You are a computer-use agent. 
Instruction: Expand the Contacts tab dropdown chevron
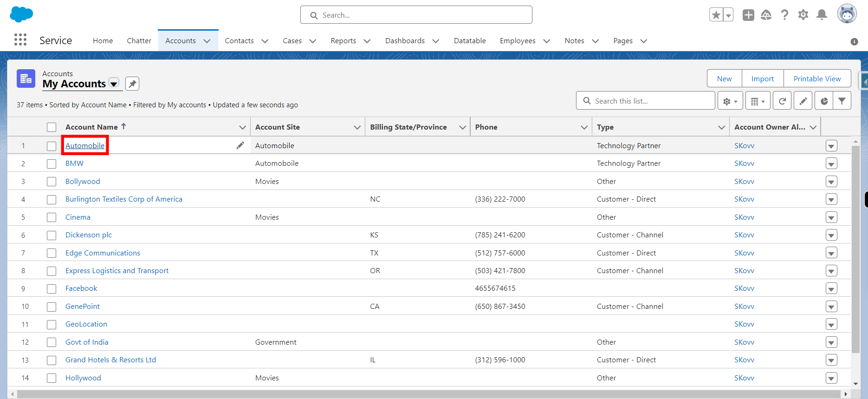[x=265, y=41]
